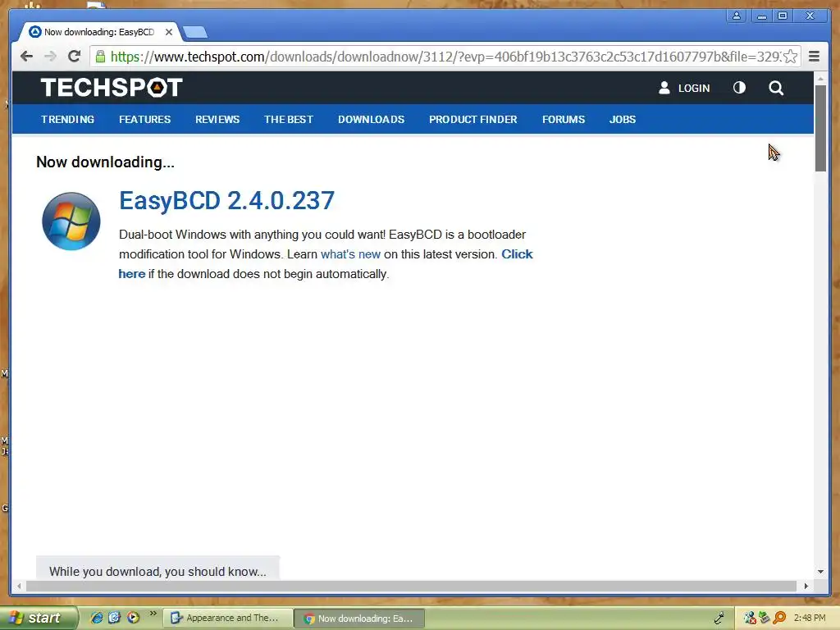Click the green padlock security icon

click(100, 57)
